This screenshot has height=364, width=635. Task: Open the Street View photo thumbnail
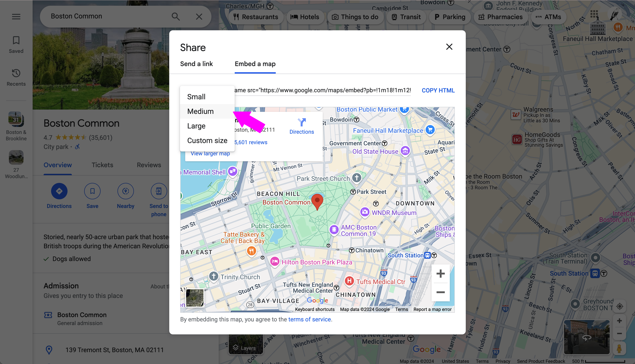[587, 337]
